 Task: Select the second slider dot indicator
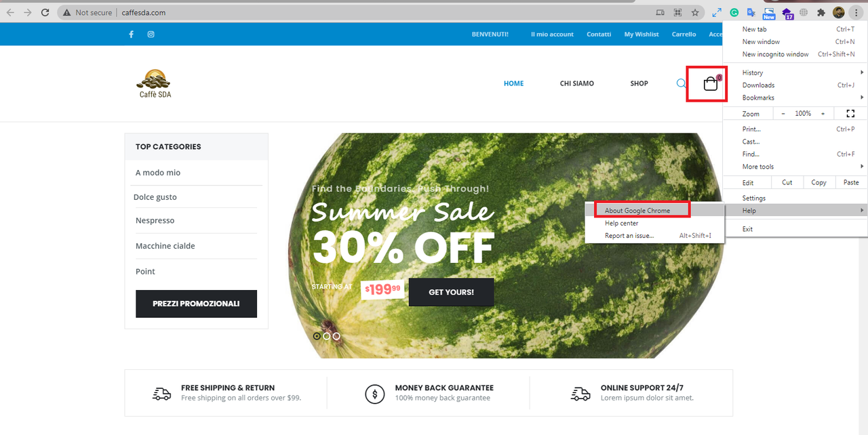coord(326,336)
